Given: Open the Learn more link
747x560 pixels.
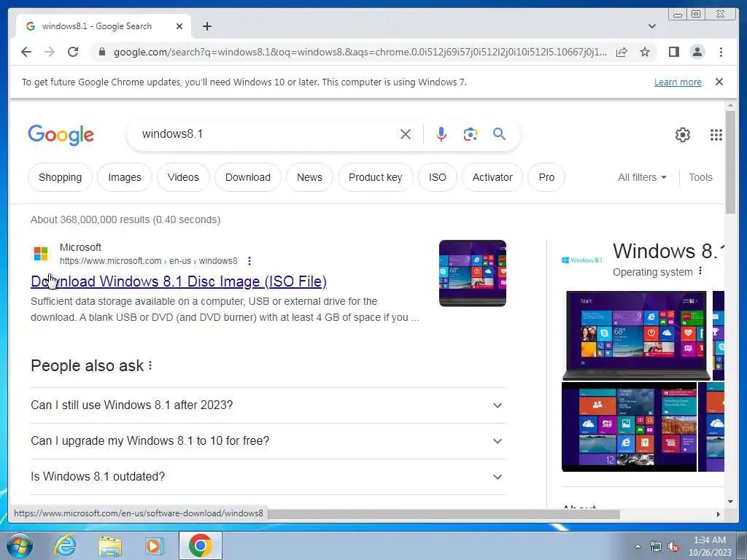Looking at the screenshot, I should point(678,82).
